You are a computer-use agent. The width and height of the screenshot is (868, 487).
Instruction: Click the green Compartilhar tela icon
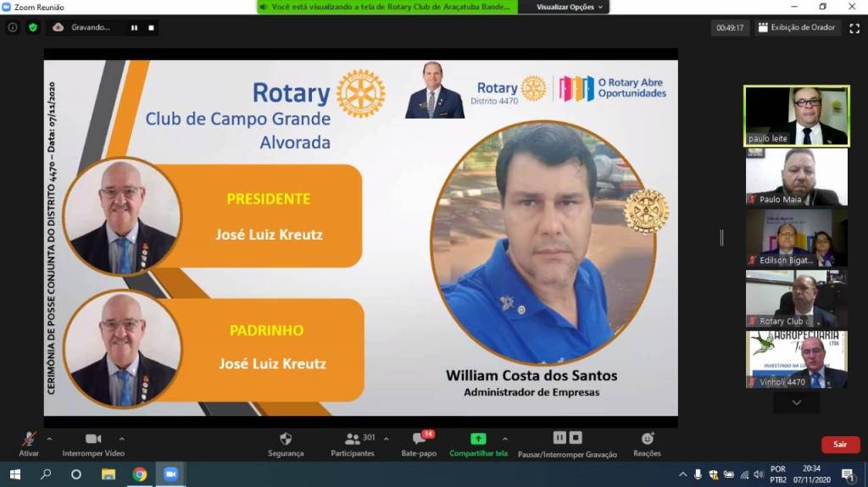tap(478, 439)
